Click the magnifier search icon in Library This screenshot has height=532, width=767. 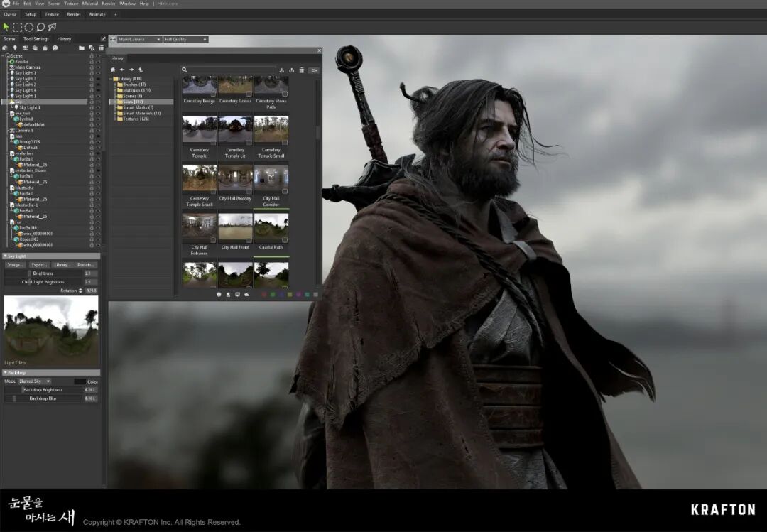coord(185,70)
